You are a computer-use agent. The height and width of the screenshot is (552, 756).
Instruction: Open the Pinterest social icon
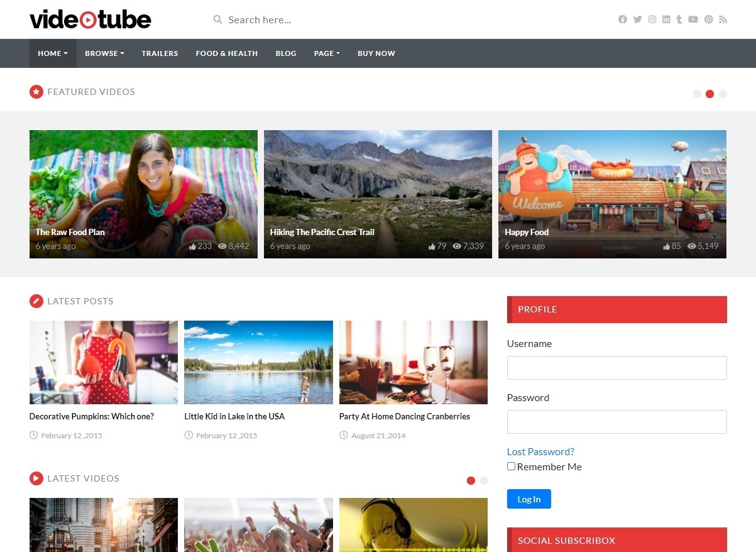708,19
